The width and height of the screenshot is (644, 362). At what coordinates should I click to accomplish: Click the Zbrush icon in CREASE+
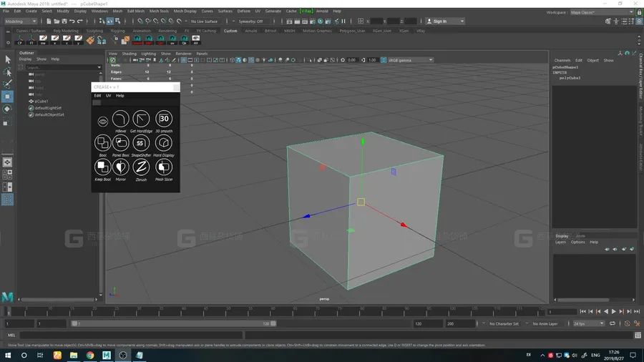(141, 167)
